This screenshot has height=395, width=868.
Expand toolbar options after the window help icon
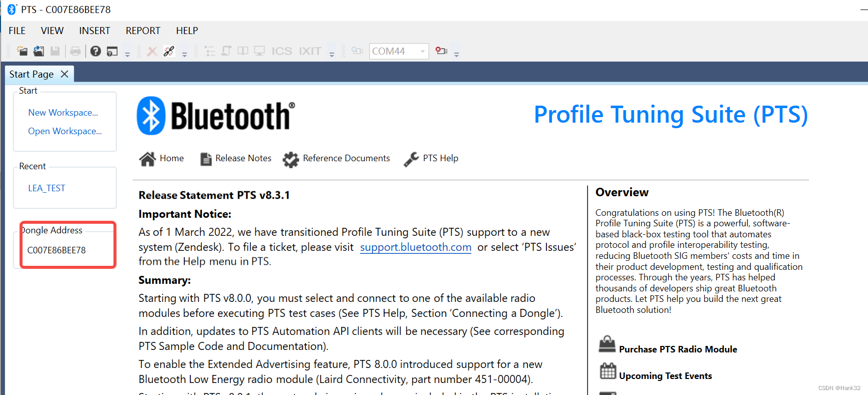tap(127, 54)
